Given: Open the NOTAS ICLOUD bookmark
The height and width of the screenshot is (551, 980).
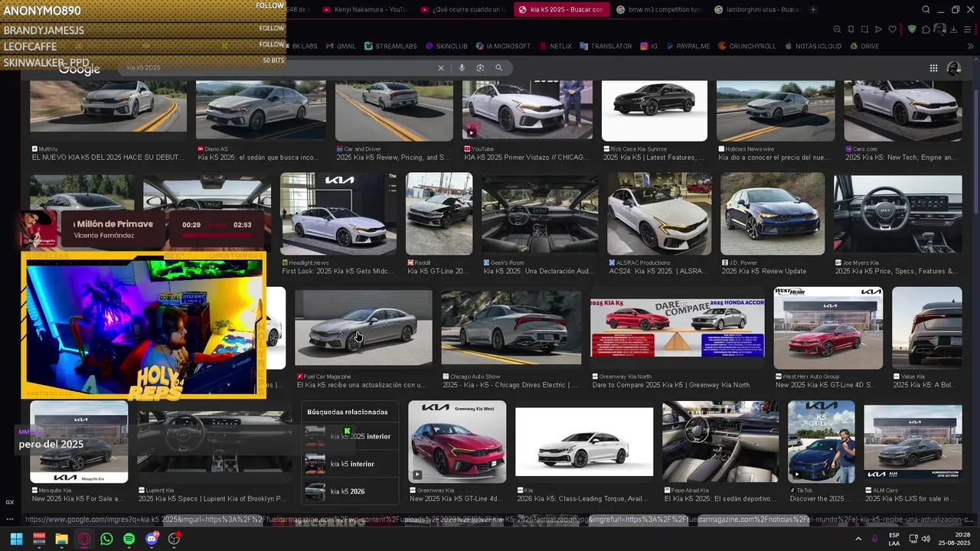Looking at the screenshot, I should pyautogui.click(x=812, y=46).
